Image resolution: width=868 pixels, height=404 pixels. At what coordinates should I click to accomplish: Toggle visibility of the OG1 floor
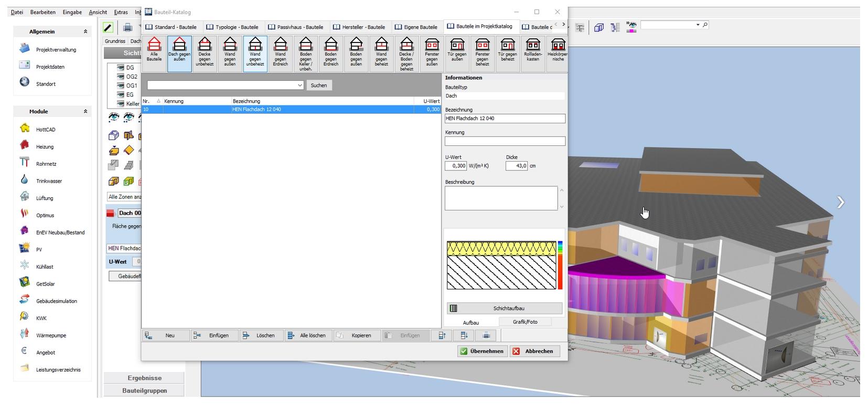(x=121, y=86)
